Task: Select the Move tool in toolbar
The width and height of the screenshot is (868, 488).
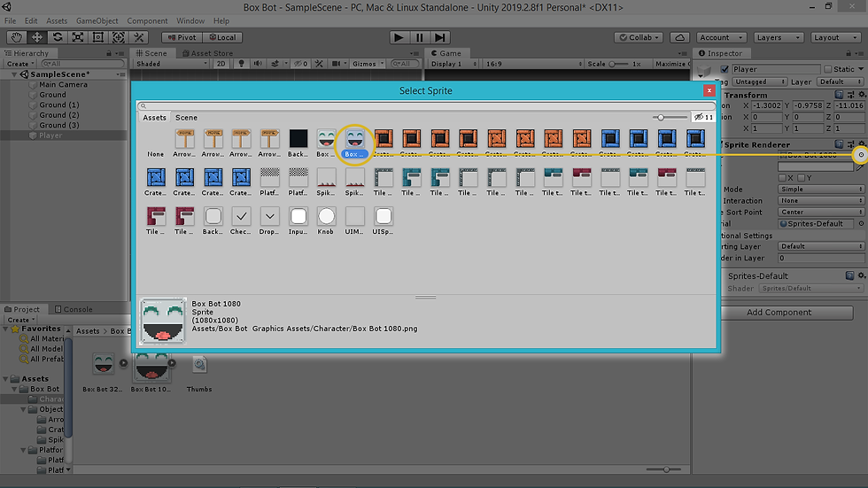Action: (x=37, y=37)
